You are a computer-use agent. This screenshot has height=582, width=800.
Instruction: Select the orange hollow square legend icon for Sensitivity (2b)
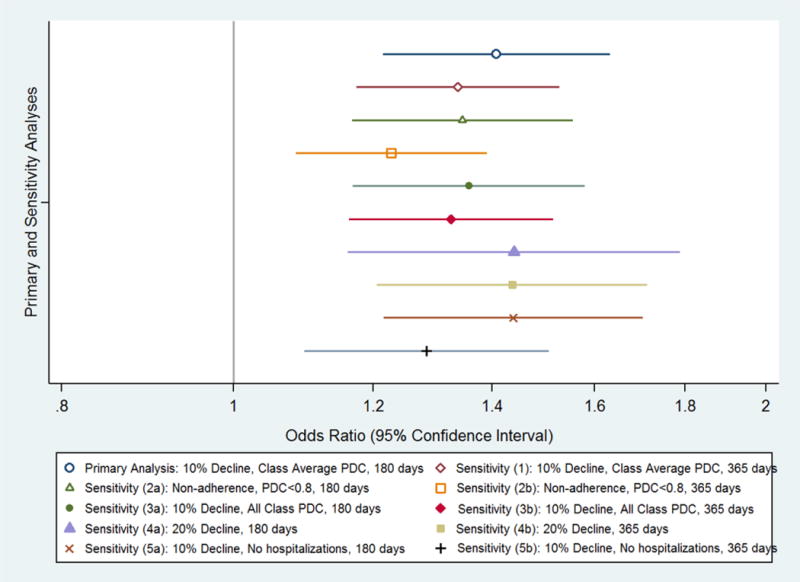tap(442, 488)
